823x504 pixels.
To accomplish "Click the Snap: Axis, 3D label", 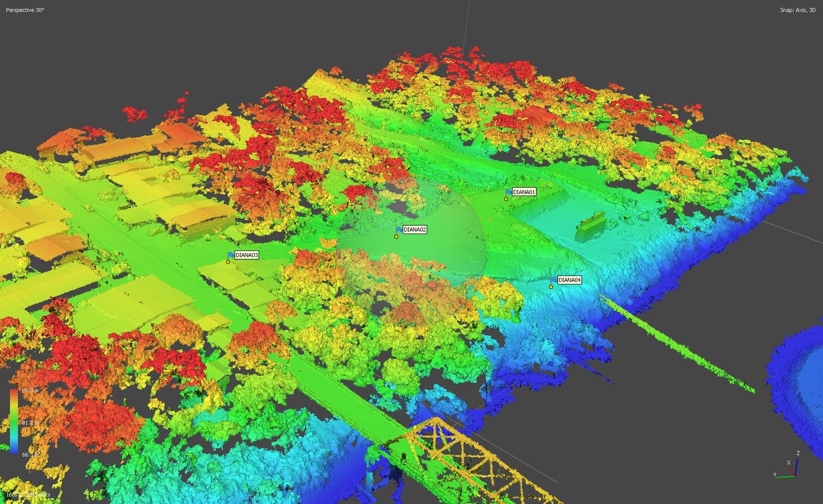I will pos(797,10).
